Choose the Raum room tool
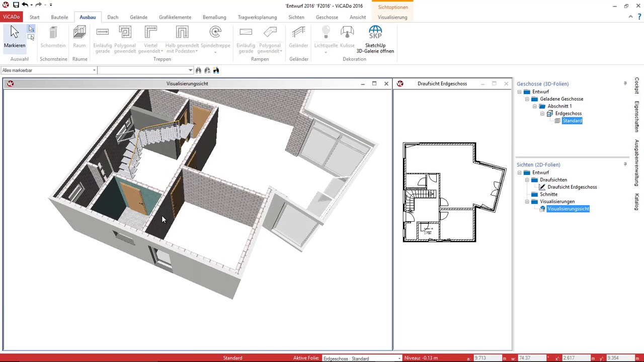The width and height of the screenshot is (644, 362). click(x=79, y=37)
